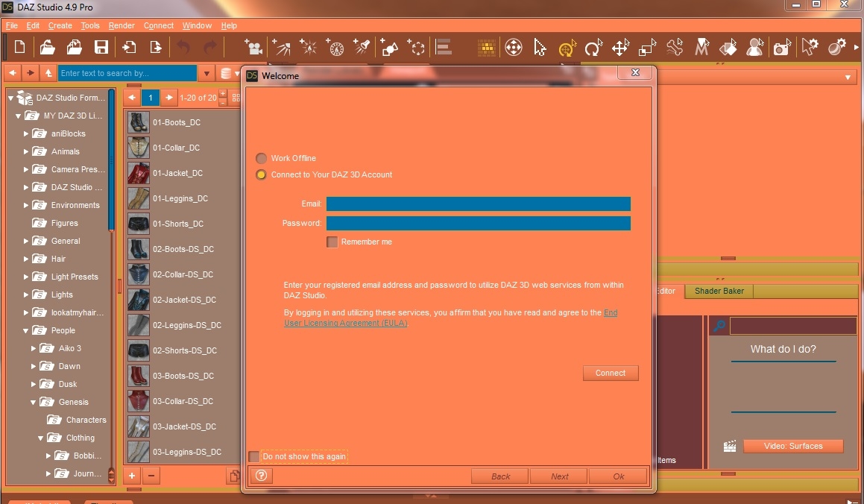This screenshot has height=504, width=864.
Task: Select the Translate move-arrows tool
Action: pyautogui.click(x=620, y=48)
